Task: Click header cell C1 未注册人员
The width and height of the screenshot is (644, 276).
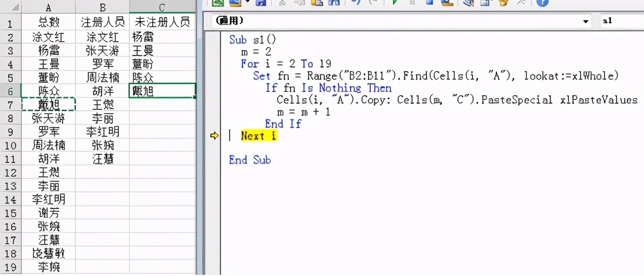Action: pos(162,22)
